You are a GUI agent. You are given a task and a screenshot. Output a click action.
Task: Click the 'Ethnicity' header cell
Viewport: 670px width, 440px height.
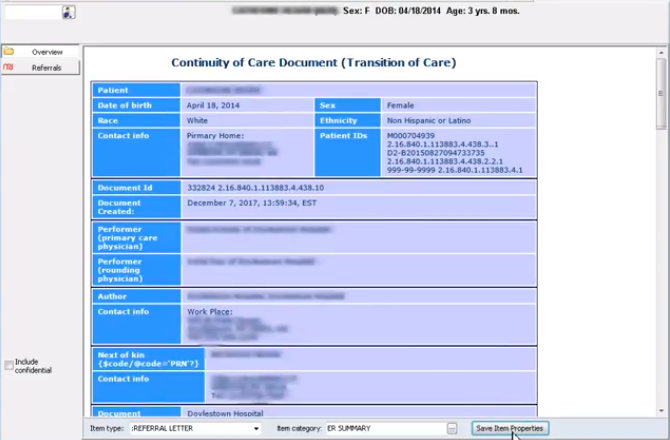coord(347,120)
